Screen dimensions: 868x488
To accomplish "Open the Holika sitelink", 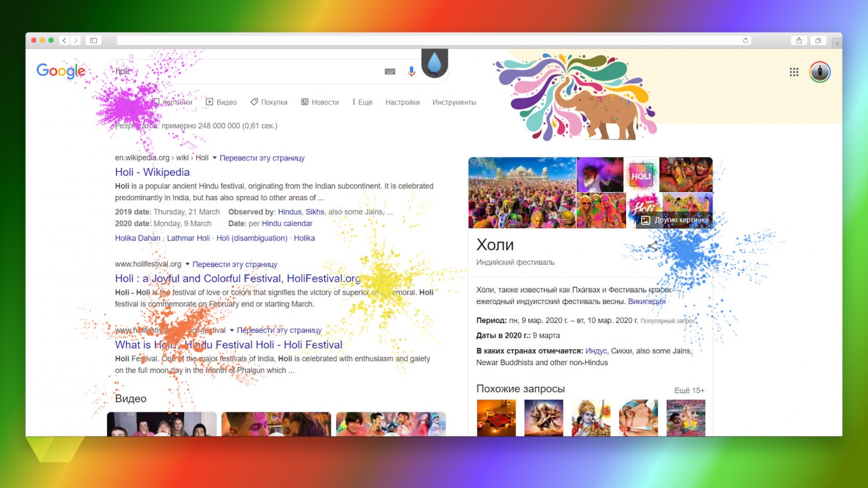I will 304,238.
